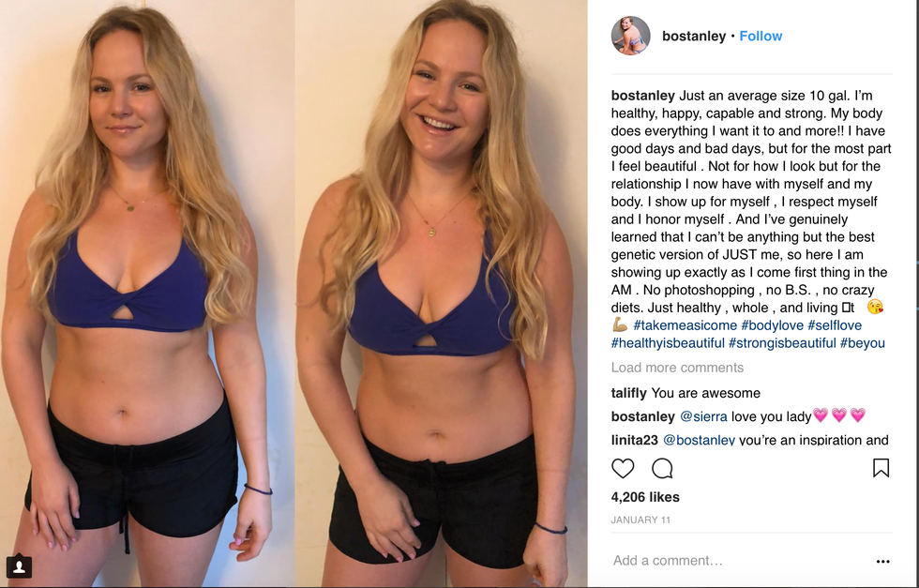Focus the Add a comment field
Image resolution: width=919 pixels, height=588 pixels.
coord(739,561)
